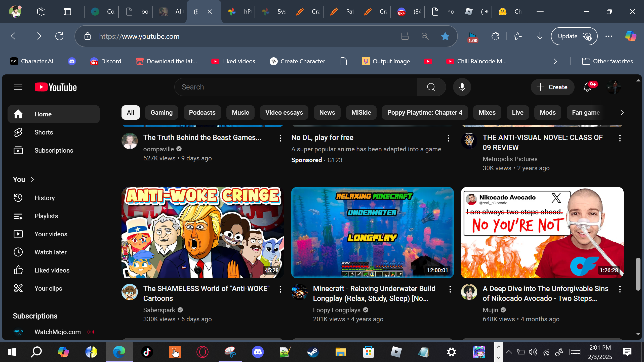Open options for Nikocado Avocado deep dive video
The height and width of the screenshot is (362, 644).
click(x=620, y=289)
